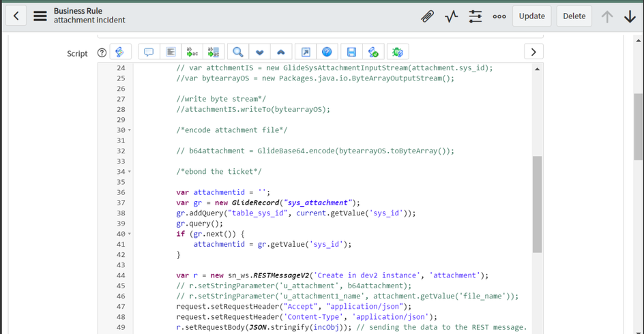Click the 'attachment incident' record name
This screenshot has width=644, height=334.
[89, 20]
